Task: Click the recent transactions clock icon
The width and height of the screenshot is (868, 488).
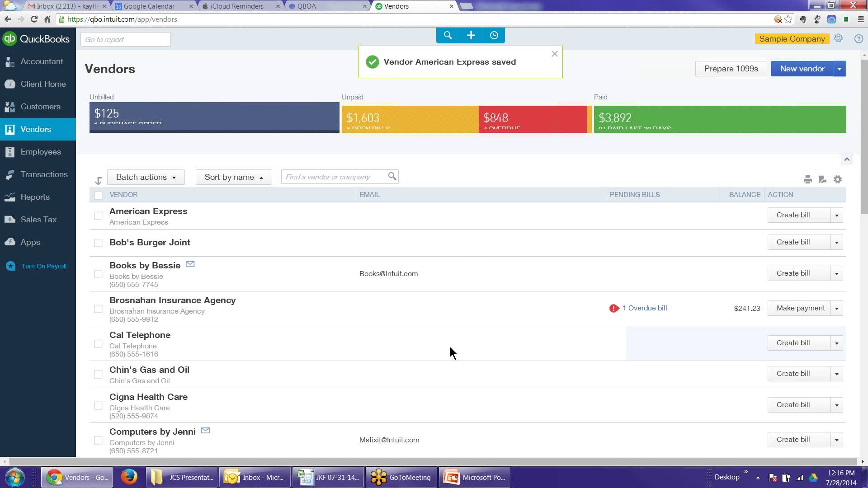Action: [x=494, y=34]
